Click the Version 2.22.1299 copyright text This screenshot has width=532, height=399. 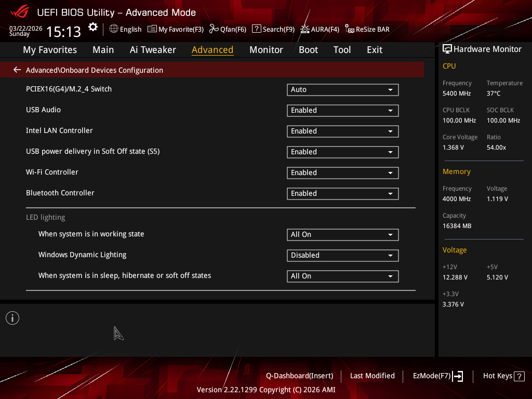[x=266, y=390]
